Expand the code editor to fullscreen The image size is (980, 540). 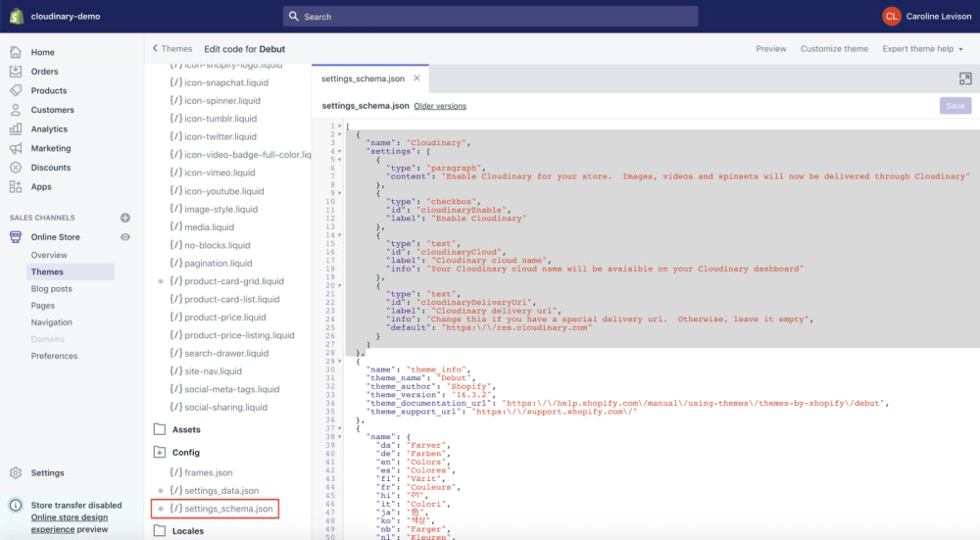click(965, 78)
